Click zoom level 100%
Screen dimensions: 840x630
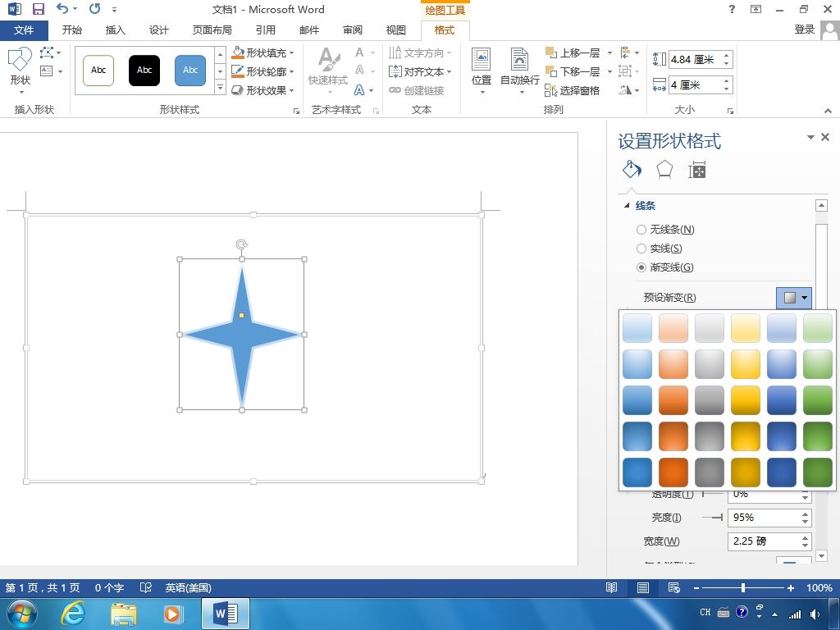tap(819, 587)
